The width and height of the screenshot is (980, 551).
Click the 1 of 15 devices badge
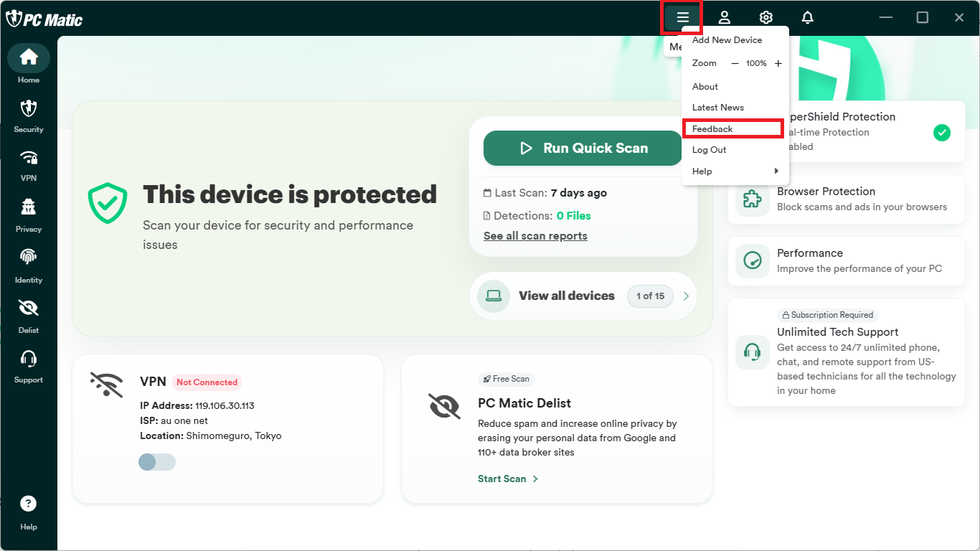pos(651,296)
